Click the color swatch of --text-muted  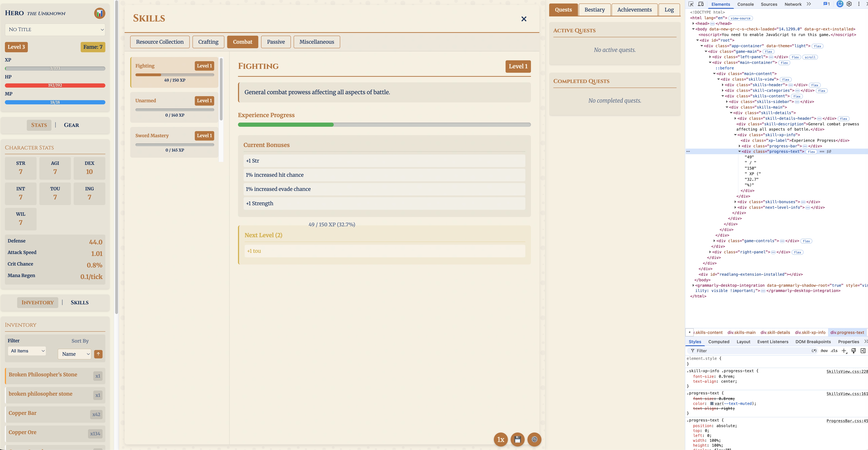712,403
